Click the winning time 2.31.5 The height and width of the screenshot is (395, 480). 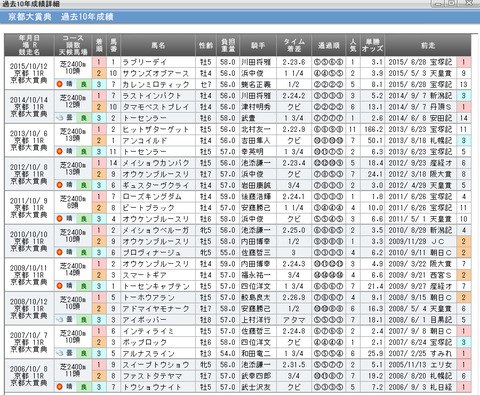(294, 365)
